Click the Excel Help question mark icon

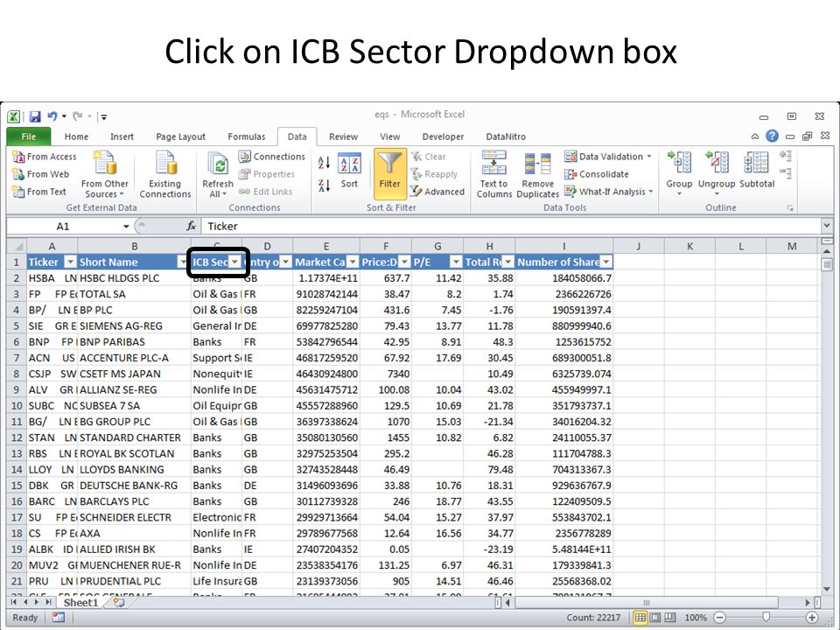click(772, 136)
